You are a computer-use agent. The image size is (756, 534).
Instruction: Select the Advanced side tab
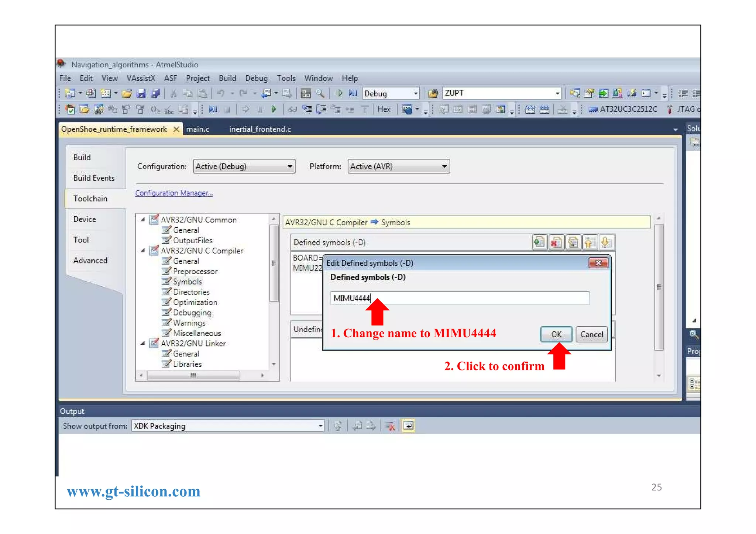90,261
